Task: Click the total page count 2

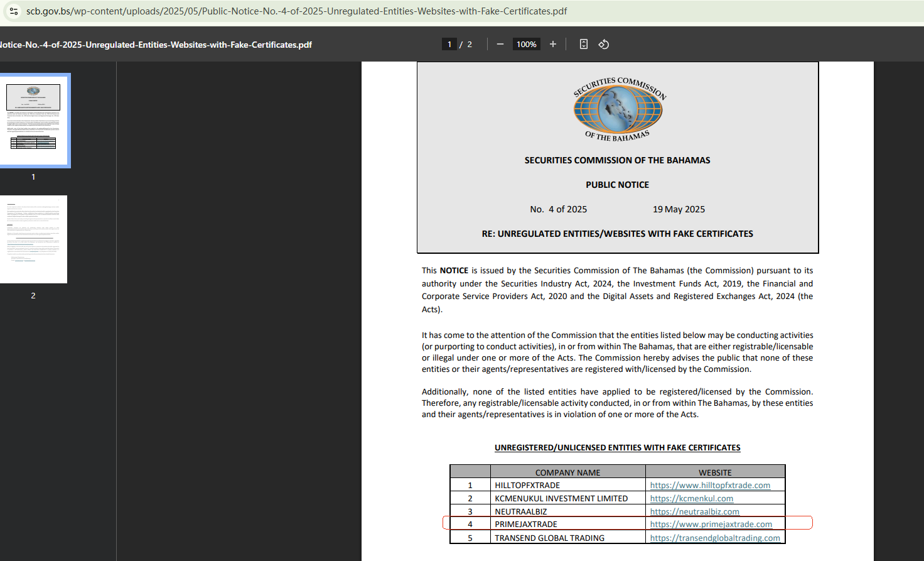Action: [470, 44]
